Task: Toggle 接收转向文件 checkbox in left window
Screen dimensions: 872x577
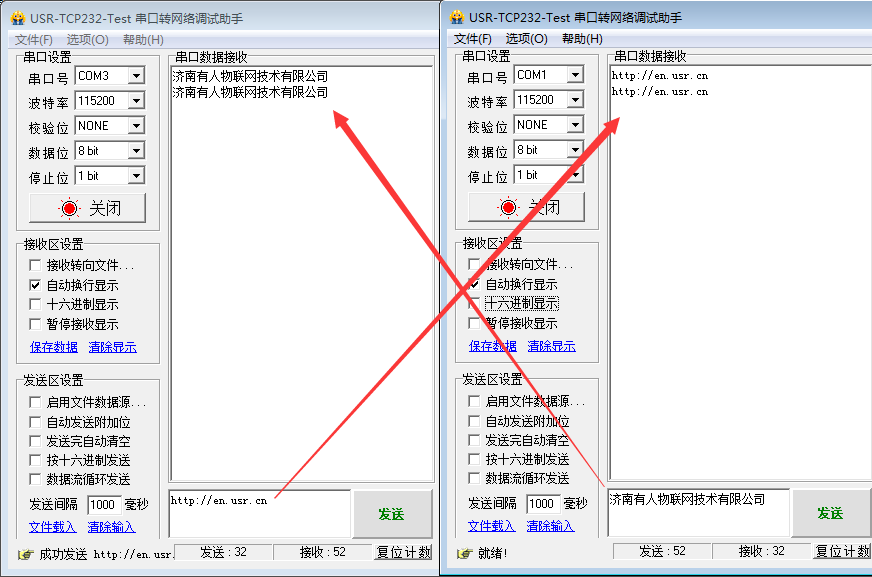Action: point(35,265)
